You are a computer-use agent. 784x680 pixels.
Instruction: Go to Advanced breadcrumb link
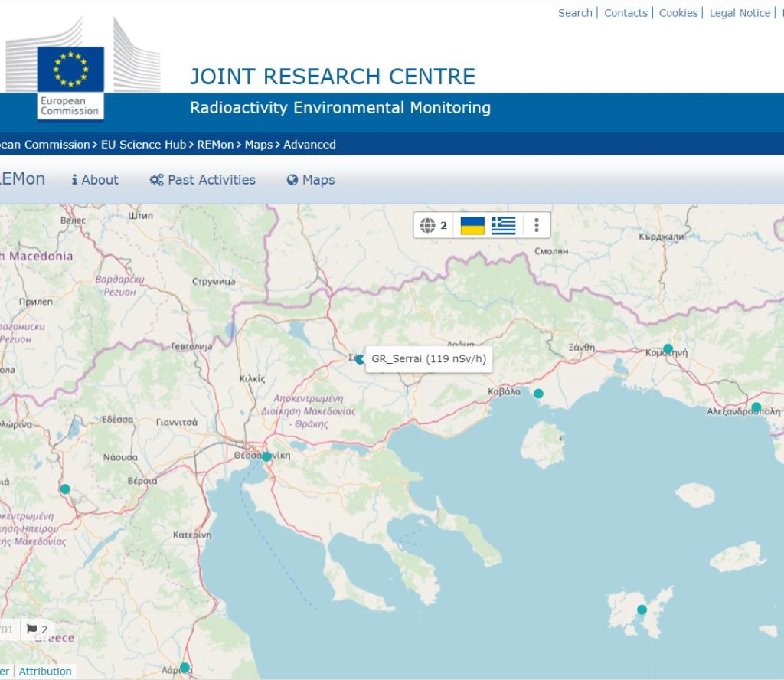pyautogui.click(x=309, y=145)
